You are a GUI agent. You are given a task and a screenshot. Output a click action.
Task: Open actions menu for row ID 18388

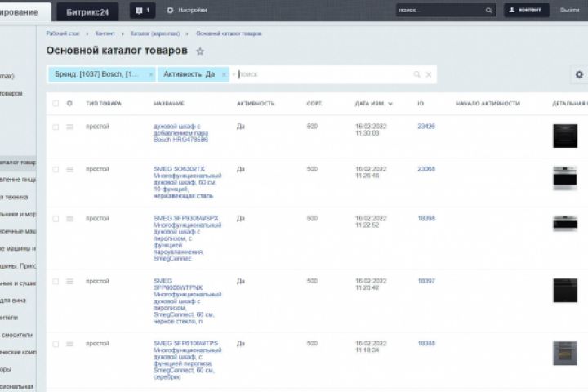pos(69,344)
